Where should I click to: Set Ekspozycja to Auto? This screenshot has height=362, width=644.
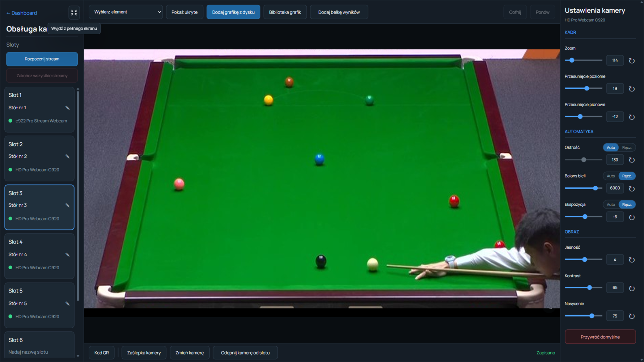point(611,205)
